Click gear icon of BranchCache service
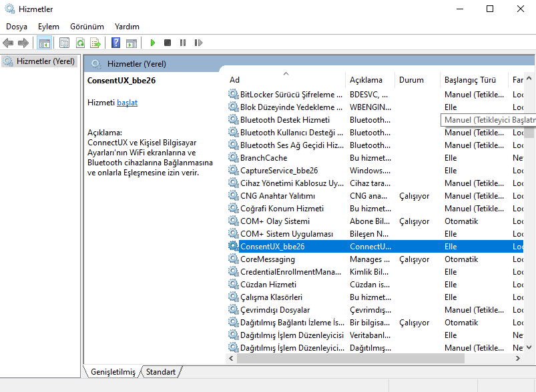Screen dimensions: 536x392 click(x=234, y=157)
